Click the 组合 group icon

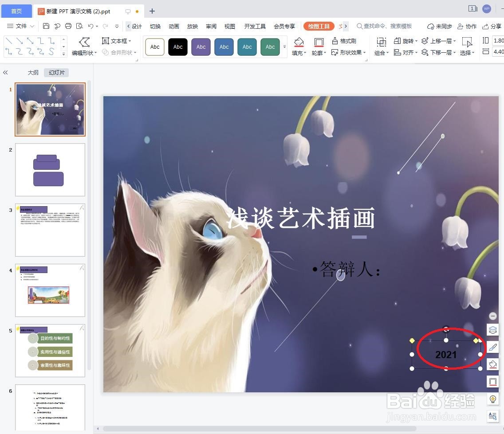pyautogui.click(x=381, y=42)
